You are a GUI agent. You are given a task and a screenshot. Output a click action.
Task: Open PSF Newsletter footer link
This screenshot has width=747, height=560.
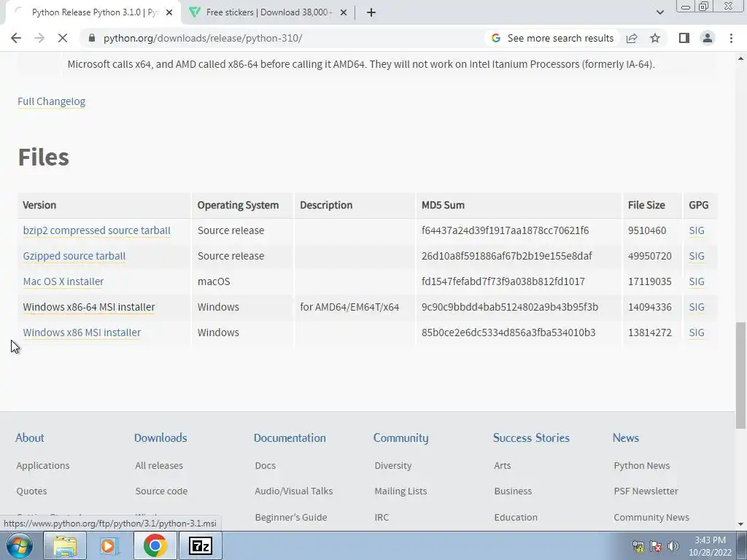pyautogui.click(x=646, y=491)
